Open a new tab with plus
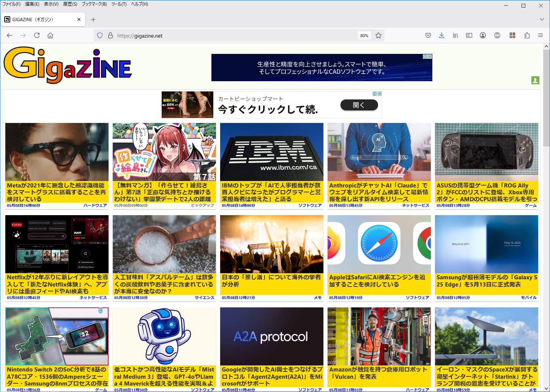Image resolution: width=550 pixels, height=392 pixels. 93,19
